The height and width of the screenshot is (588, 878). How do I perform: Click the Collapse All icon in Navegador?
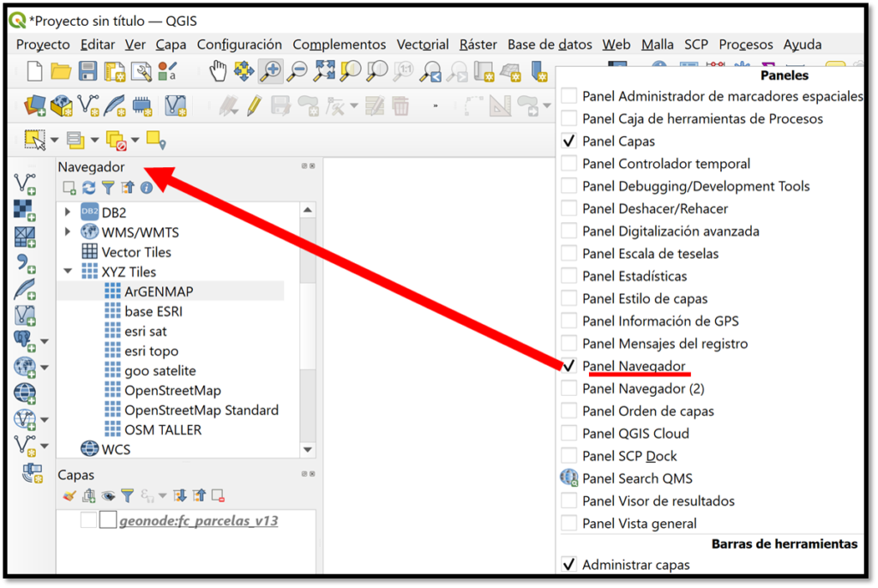point(128,188)
